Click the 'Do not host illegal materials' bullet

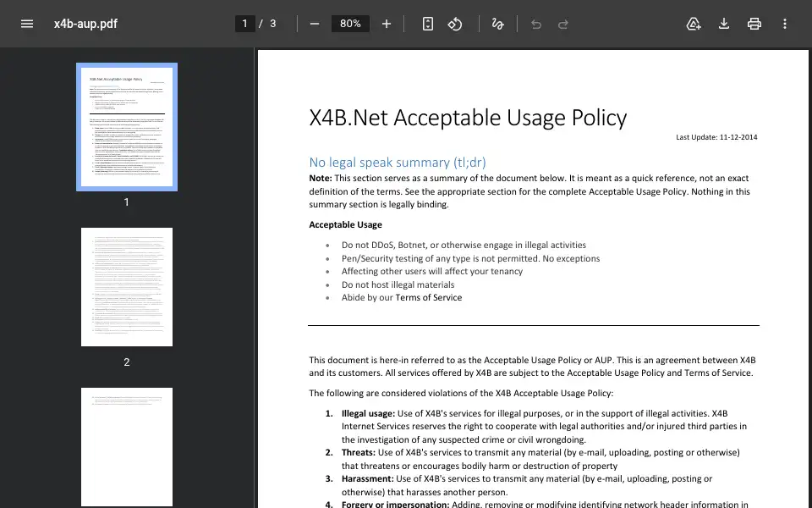pos(398,284)
